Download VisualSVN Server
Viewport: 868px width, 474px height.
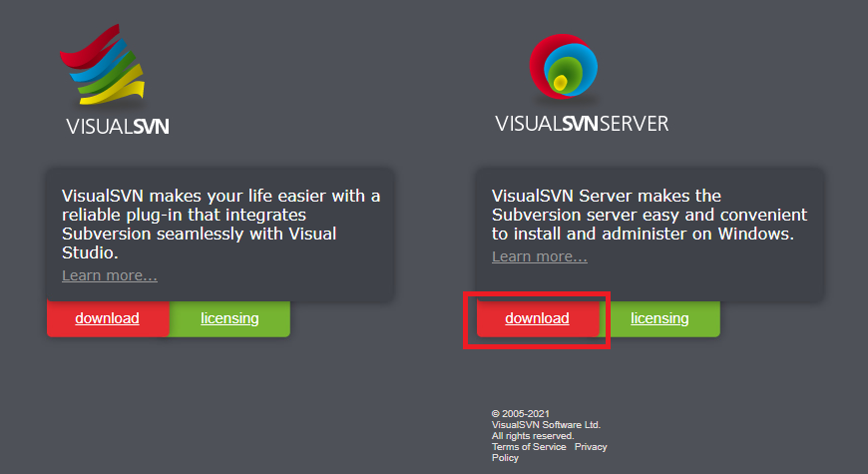[537, 318]
